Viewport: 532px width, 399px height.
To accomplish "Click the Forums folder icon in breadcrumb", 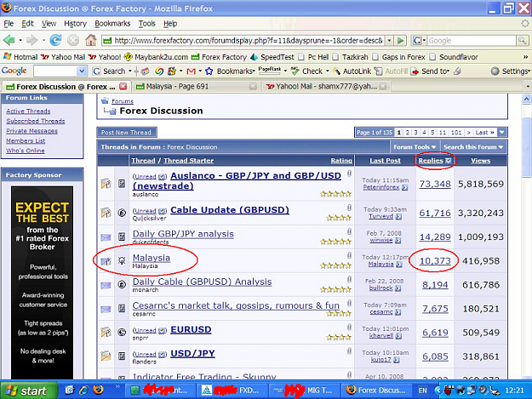I will tap(105, 100).
